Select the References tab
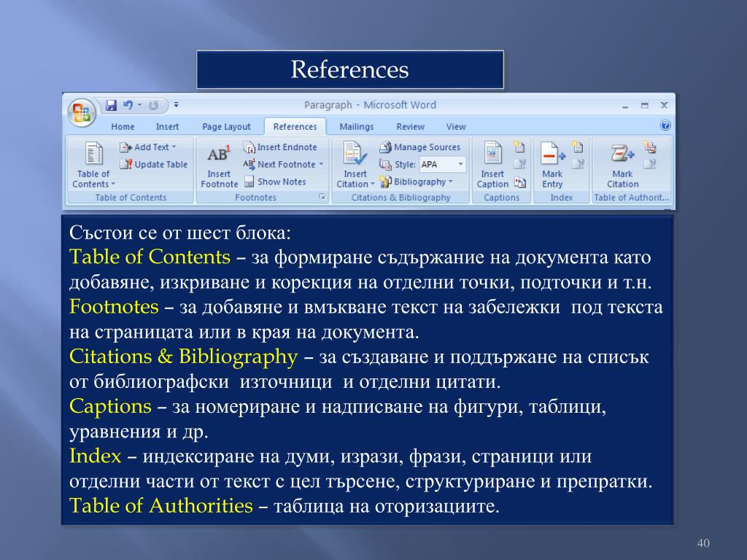Image resolution: width=747 pixels, height=560 pixels. click(295, 127)
